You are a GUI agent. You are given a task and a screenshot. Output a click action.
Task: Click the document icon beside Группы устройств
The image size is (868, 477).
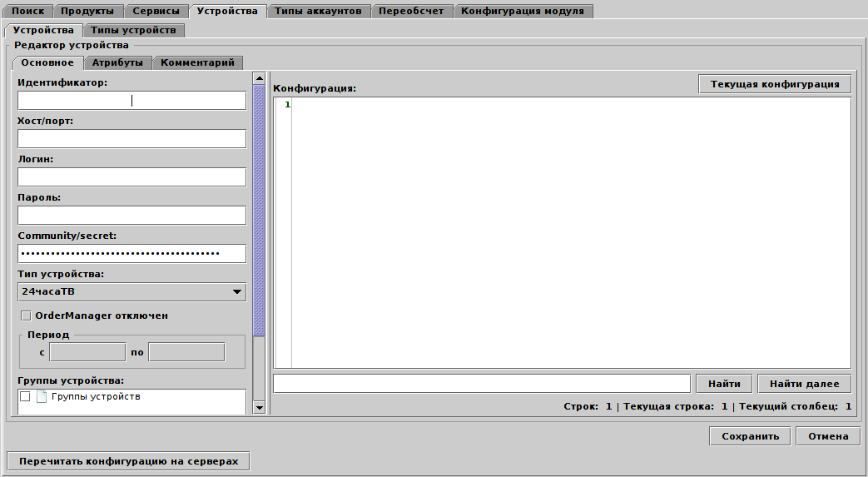tap(42, 397)
